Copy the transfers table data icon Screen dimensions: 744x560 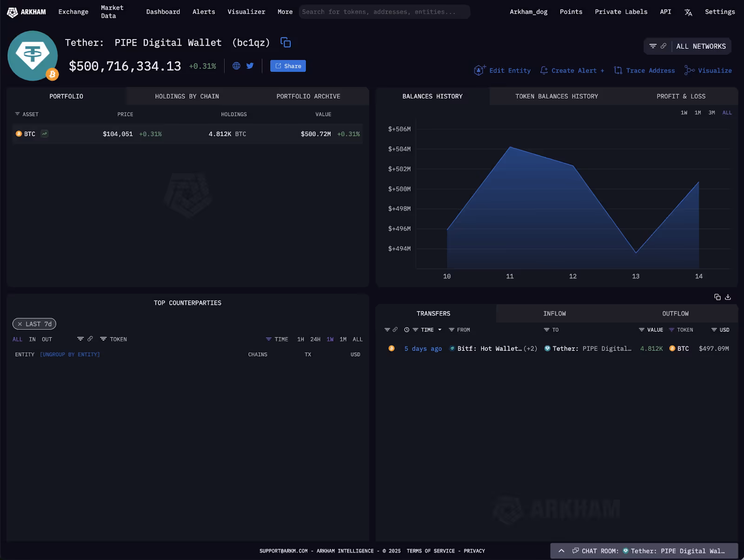tap(717, 297)
